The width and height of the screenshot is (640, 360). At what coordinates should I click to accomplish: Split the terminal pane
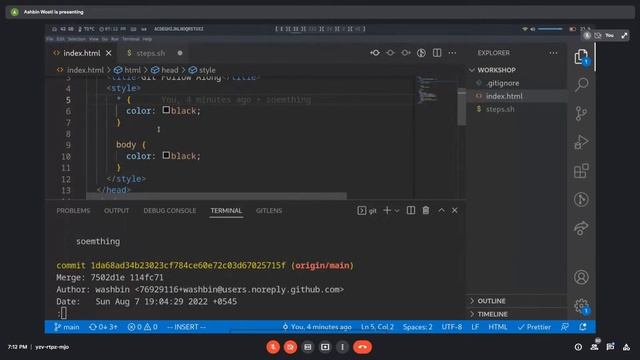[411, 210]
